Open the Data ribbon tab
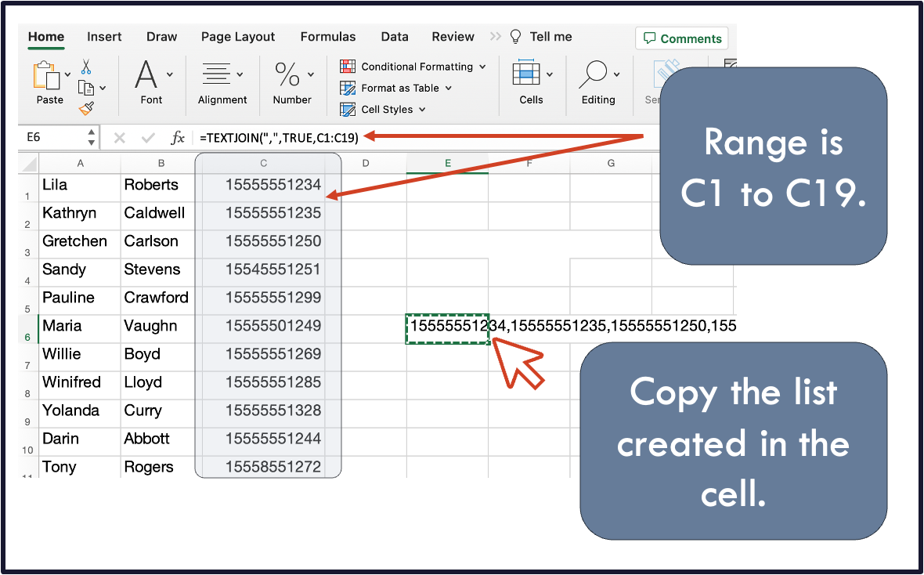The height and width of the screenshot is (575, 924). 395,36
